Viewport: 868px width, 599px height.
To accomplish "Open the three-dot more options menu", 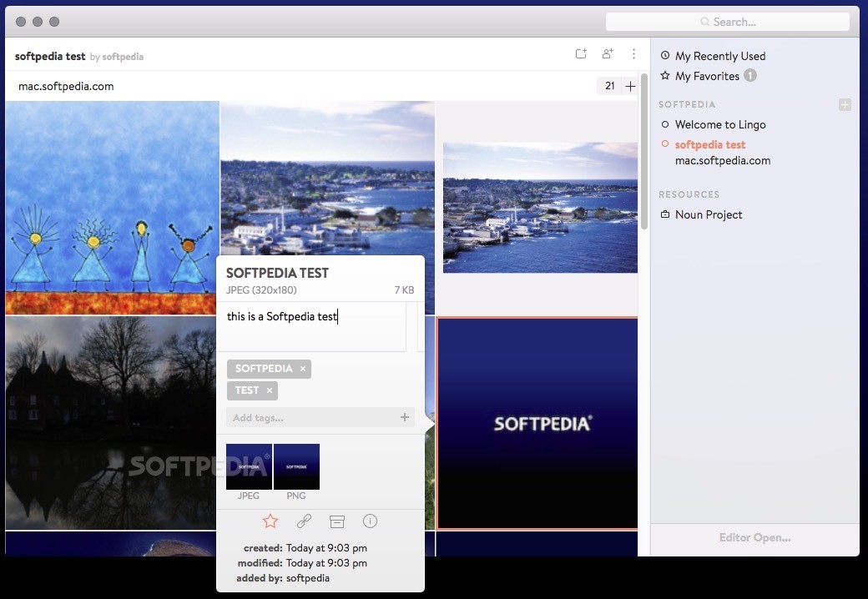I will point(633,53).
